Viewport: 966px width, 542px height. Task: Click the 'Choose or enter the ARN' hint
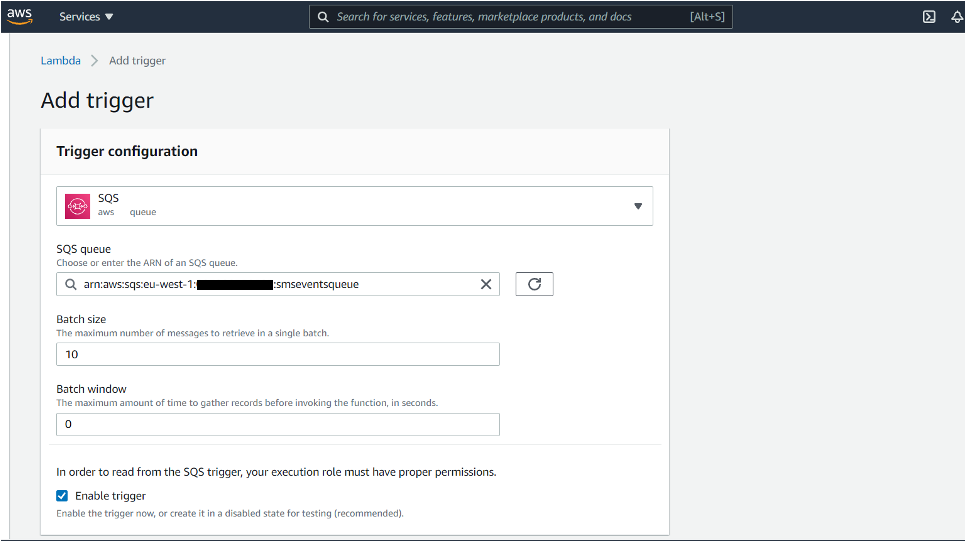click(x=147, y=263)
